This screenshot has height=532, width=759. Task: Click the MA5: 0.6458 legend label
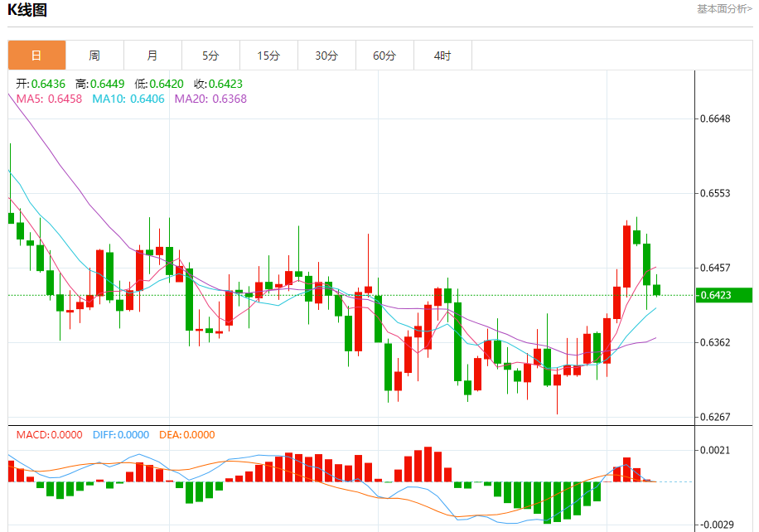point(50,99)
